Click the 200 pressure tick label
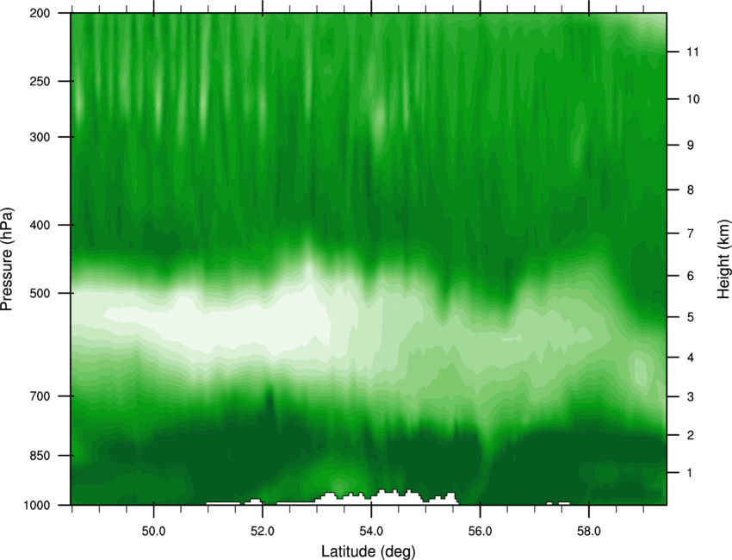732x560 pixels. 40,13
